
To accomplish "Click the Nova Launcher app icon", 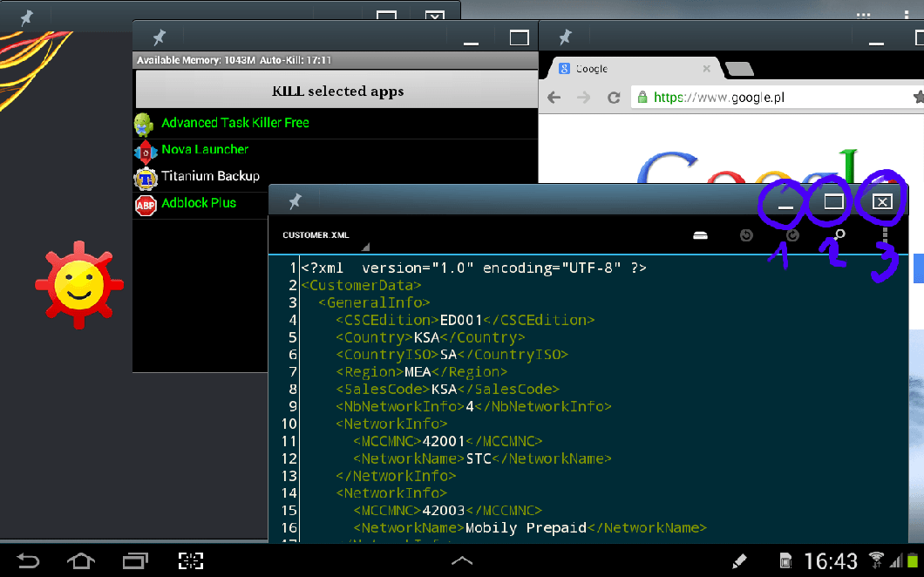I will tap(146, 152).
